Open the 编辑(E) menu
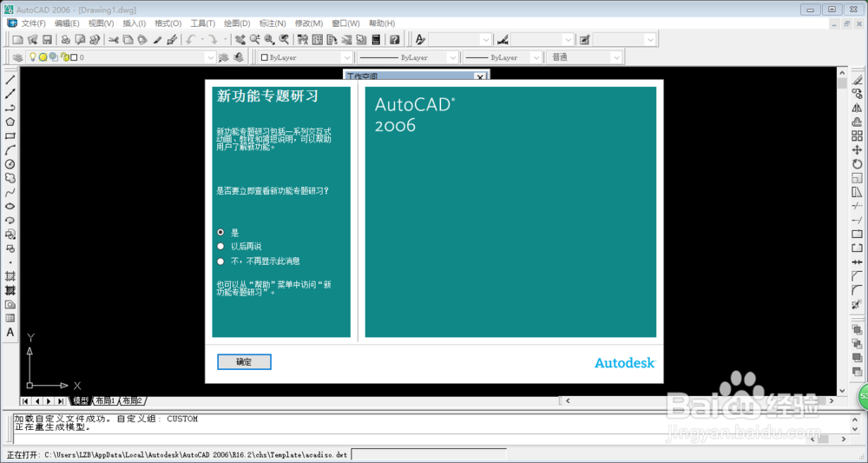Screen dimensions: 868x463 click(67, 23)
